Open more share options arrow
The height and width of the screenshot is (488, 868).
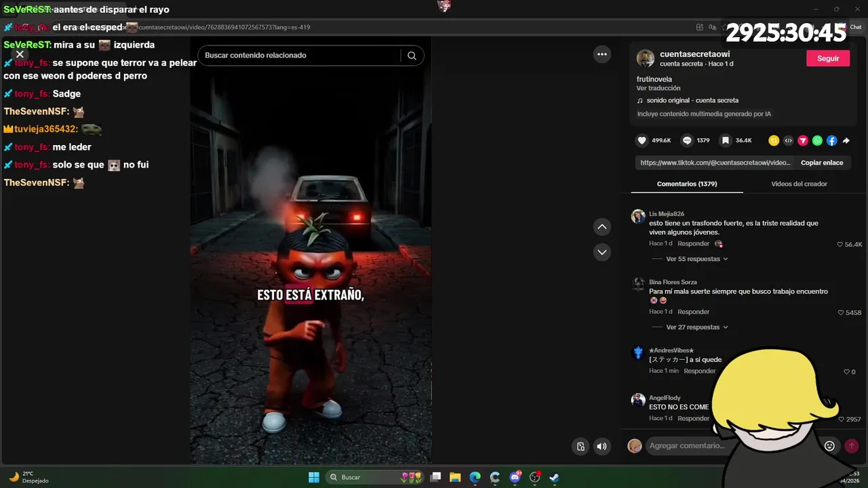coord(846,141)
